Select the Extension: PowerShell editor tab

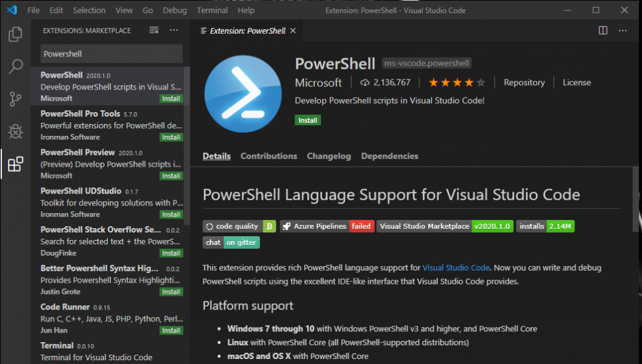point(247,31)
